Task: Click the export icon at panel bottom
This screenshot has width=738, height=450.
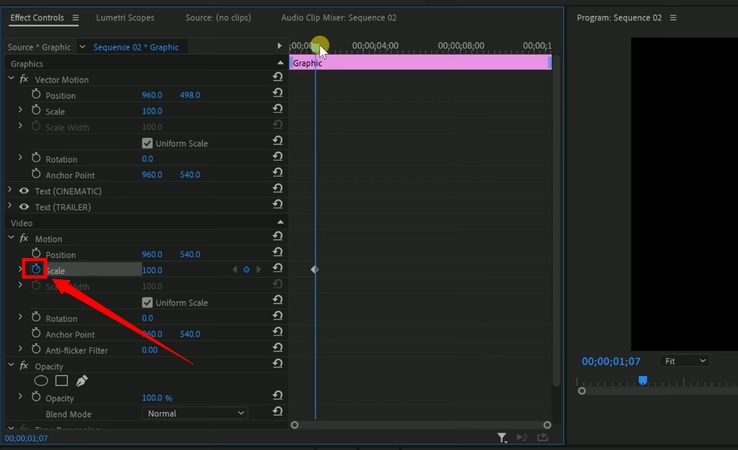Action: 543,437
